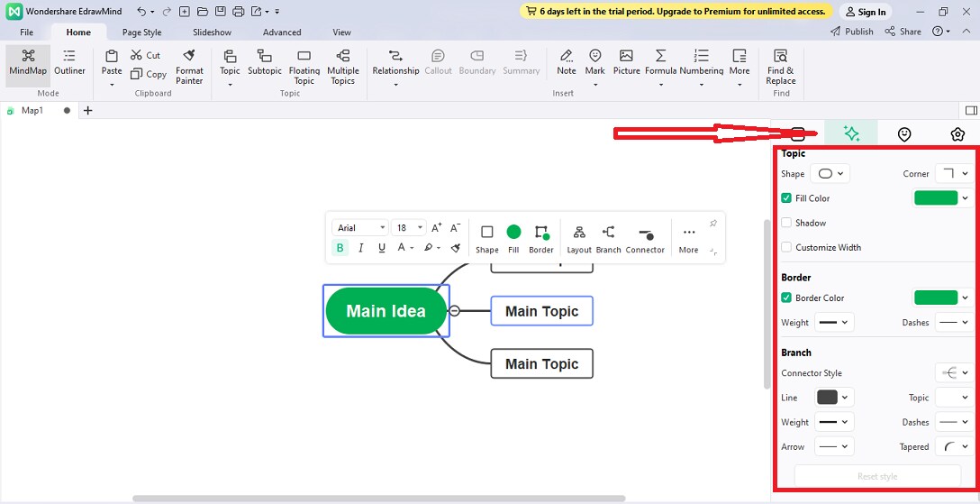Increase font size in floating toolbar
The height and width of the screenshot is (504, 980).
(x=437, y=227)
